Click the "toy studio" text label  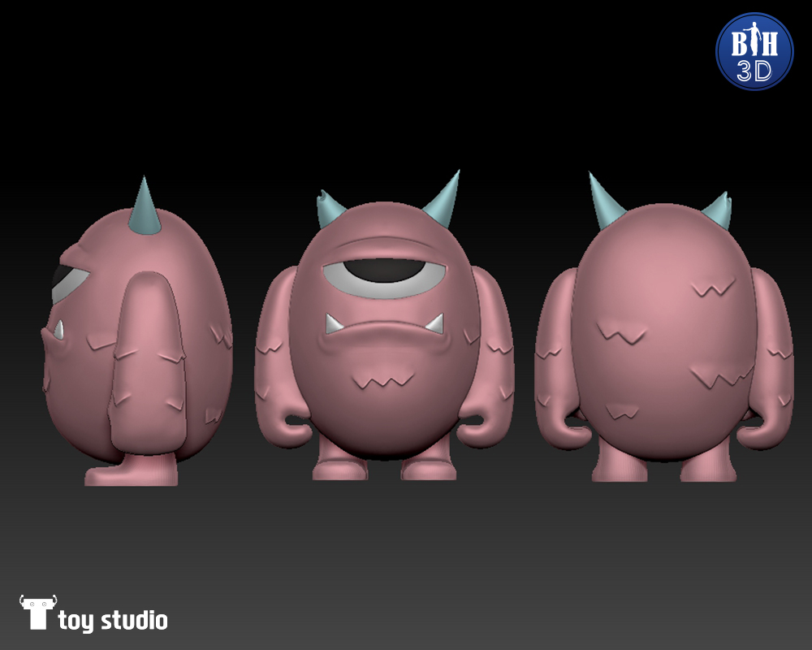pyautogui.click(x=113, y=622)
